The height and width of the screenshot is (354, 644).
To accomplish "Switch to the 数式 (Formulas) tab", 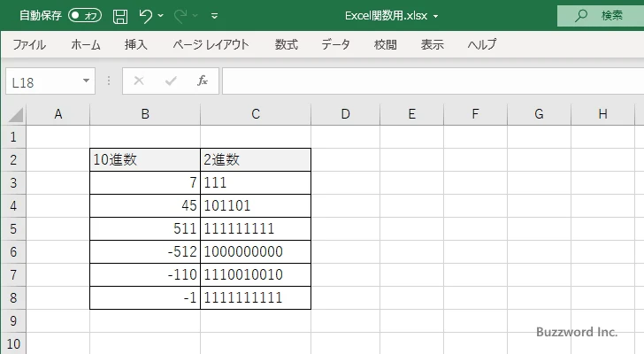I will tap(286, 44).
